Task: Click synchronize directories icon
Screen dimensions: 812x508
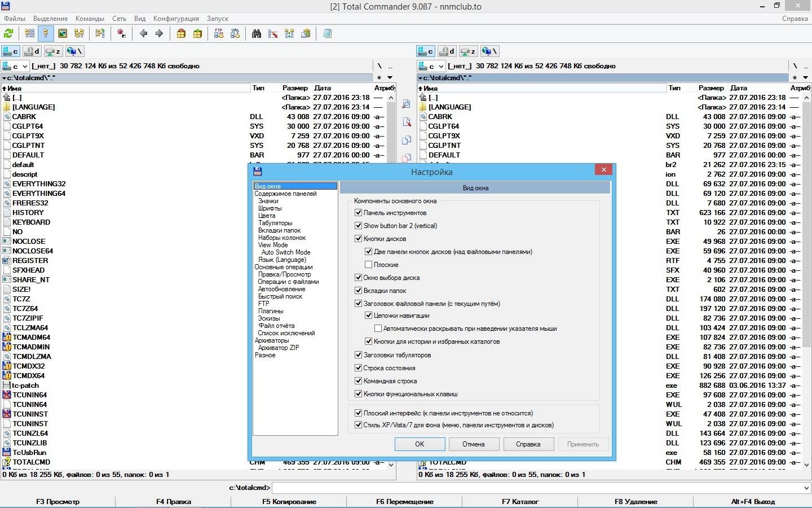Action: tap(289, 33)
